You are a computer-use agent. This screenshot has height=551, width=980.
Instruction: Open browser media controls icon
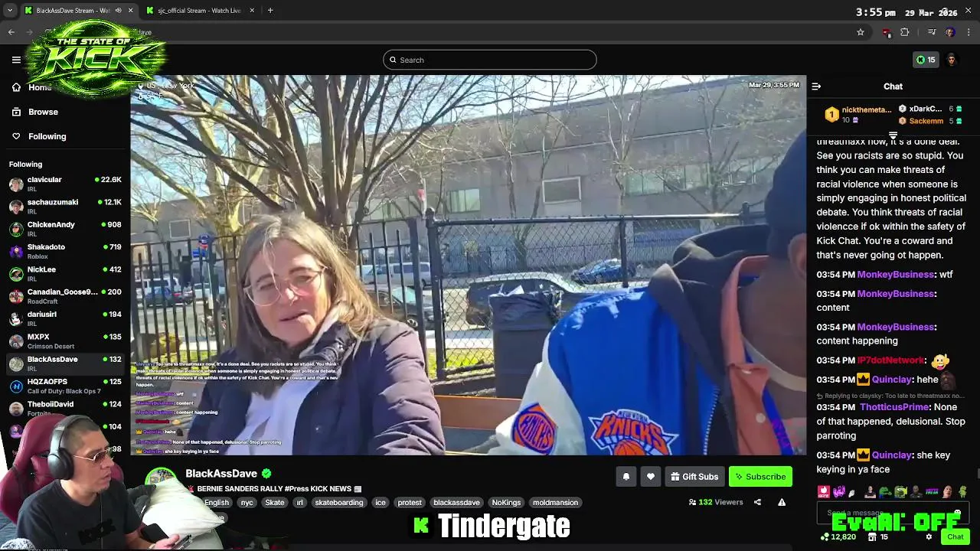[x=932, y=32]
